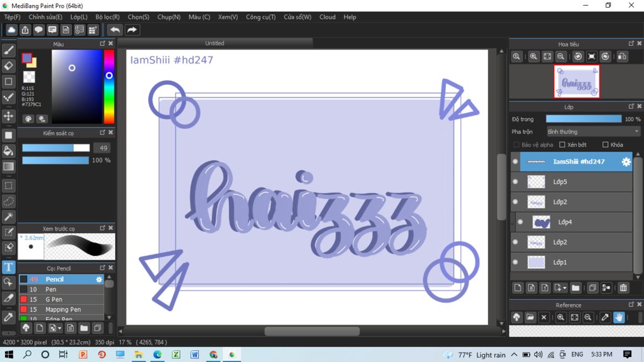
Task: Toggle the Xén bớt checkbox
Action: coord(562,145)
